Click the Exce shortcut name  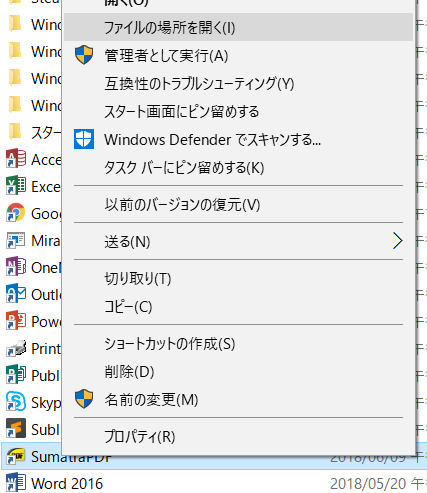46,187
